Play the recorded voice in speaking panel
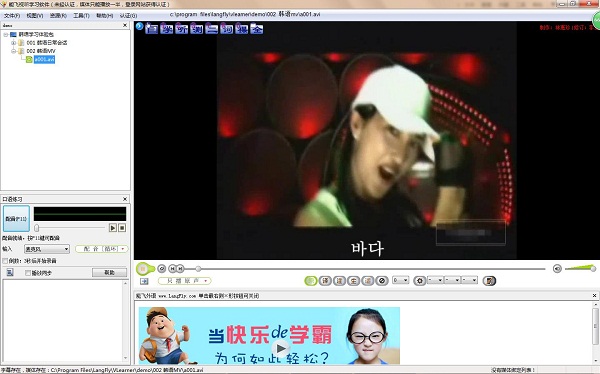This screenshot has width=600, height=374. [112, 228]
